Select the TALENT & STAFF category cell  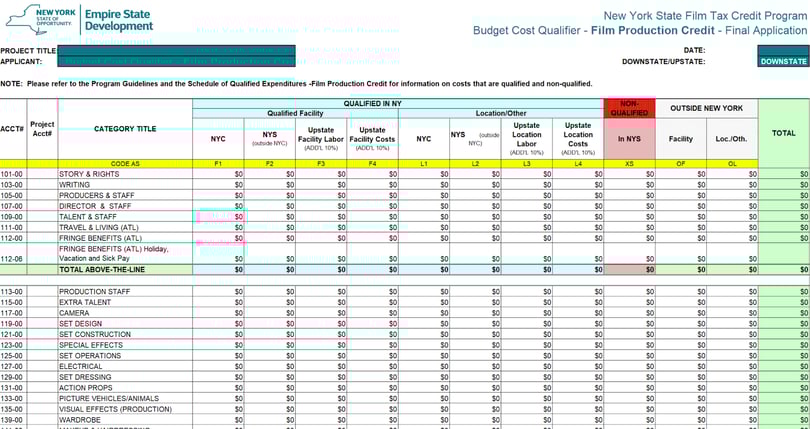pyautogui.click(x=125, y=217)
